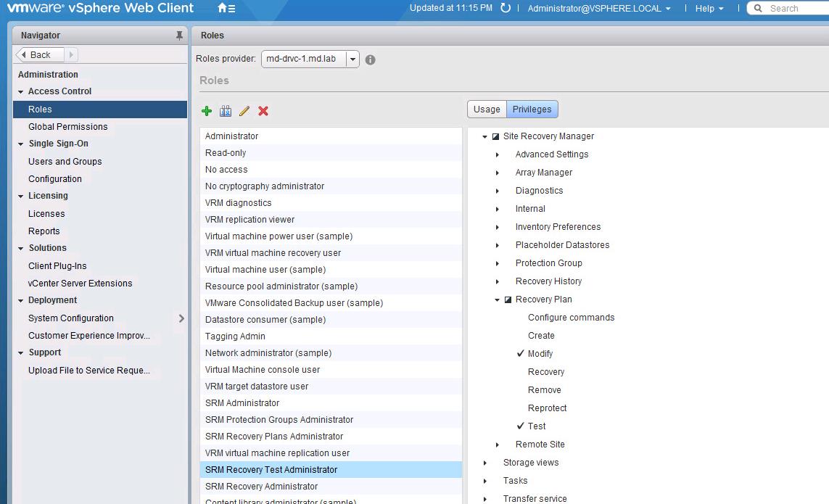Delete the selected role with red X
This screenshot has width=829, height=504.
pyautogui.click(x=263, y=110)
